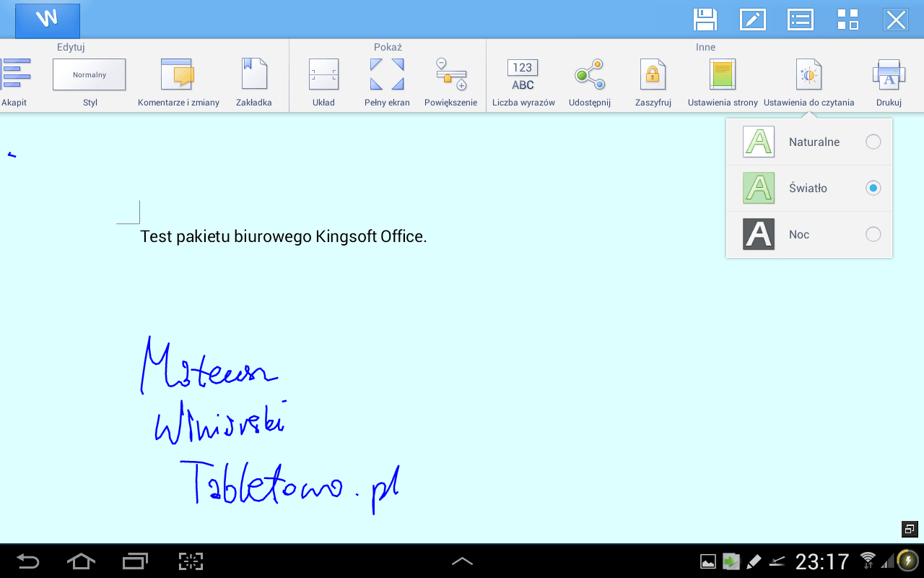This screenshot has height=578, width=924.
Task: Switch to Pełny ekran mode
Action: click(x=387, y=82)
